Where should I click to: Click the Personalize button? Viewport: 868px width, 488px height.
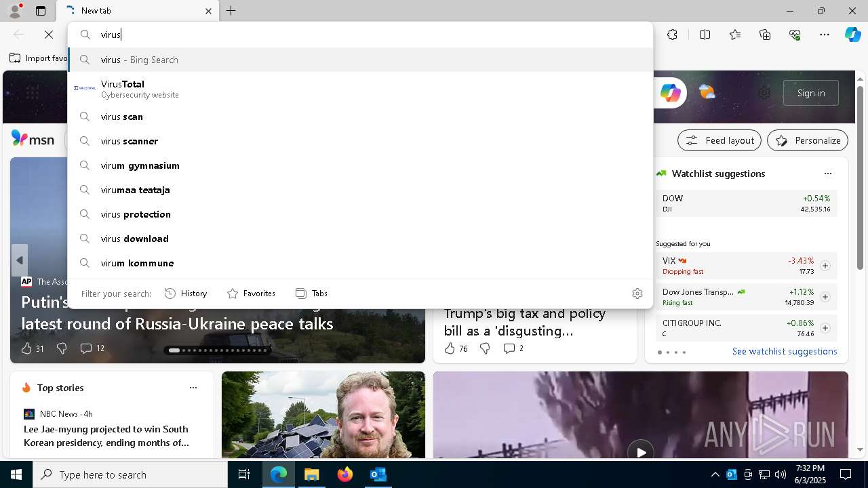coord(808,140)
